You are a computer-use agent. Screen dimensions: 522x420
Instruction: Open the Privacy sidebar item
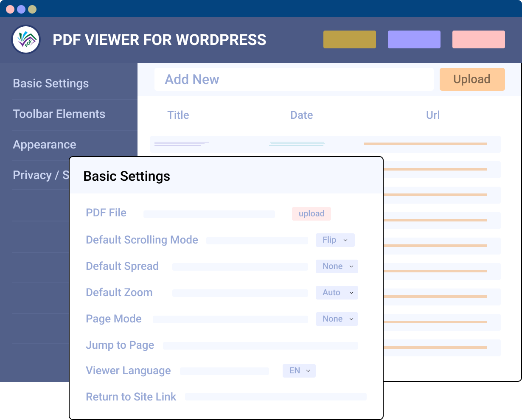[x=41, y=175]
